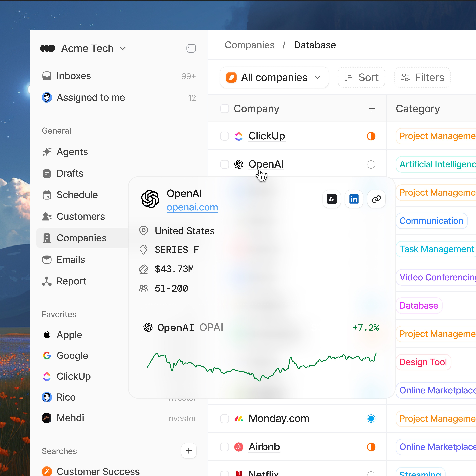Open LinkedIn icon in OpenAI card
Screen dimensions: 476x476
coord(354,199)
